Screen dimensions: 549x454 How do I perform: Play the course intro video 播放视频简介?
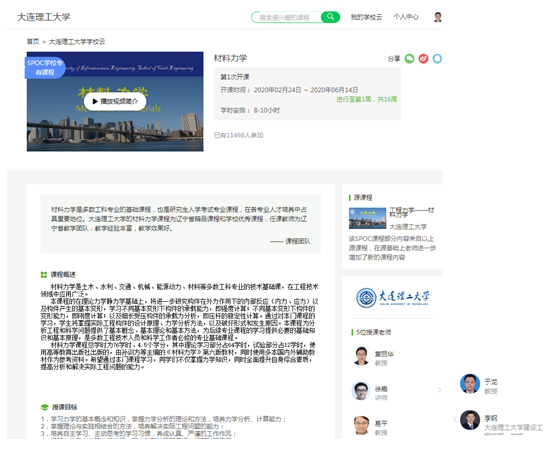[x=115, y=101]
